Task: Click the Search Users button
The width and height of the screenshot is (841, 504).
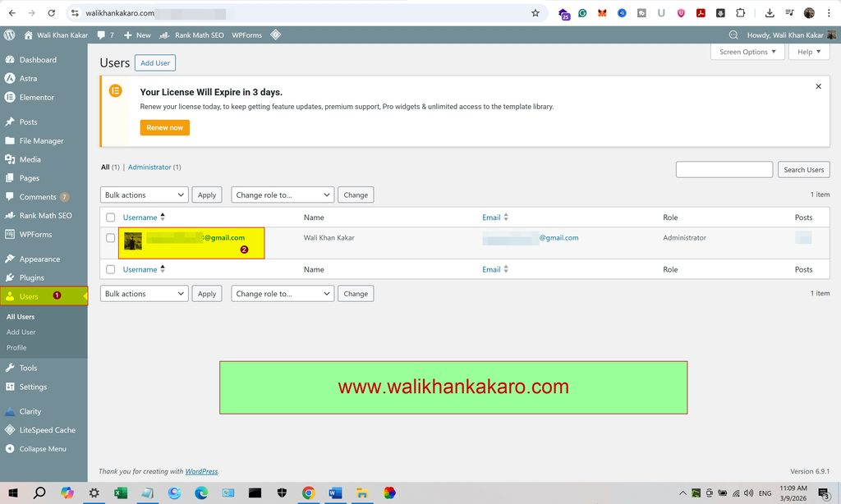Action: pos(803,169)
